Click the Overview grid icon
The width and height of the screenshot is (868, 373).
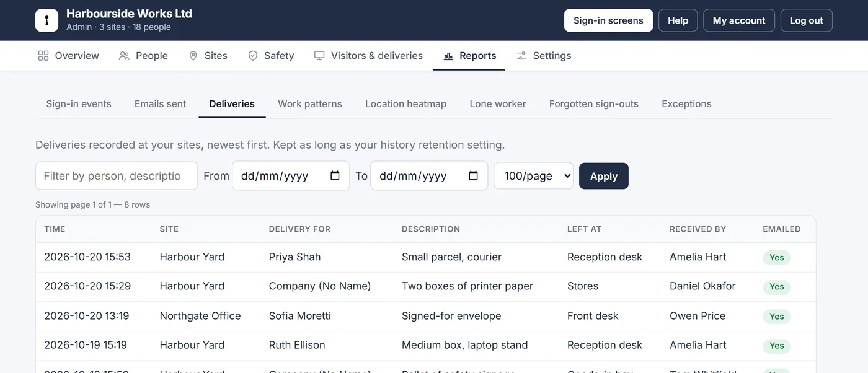coord(43,56)
